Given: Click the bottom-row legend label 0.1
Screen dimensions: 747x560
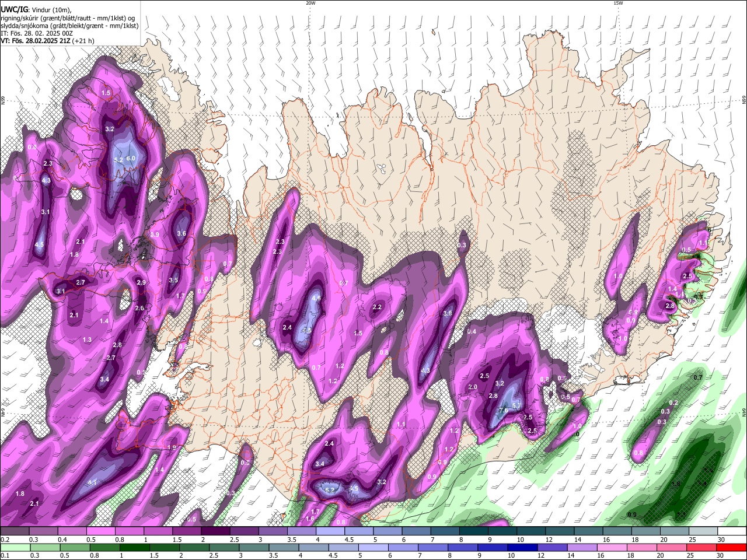Looking at the screenshot, I should coord(5,555).
